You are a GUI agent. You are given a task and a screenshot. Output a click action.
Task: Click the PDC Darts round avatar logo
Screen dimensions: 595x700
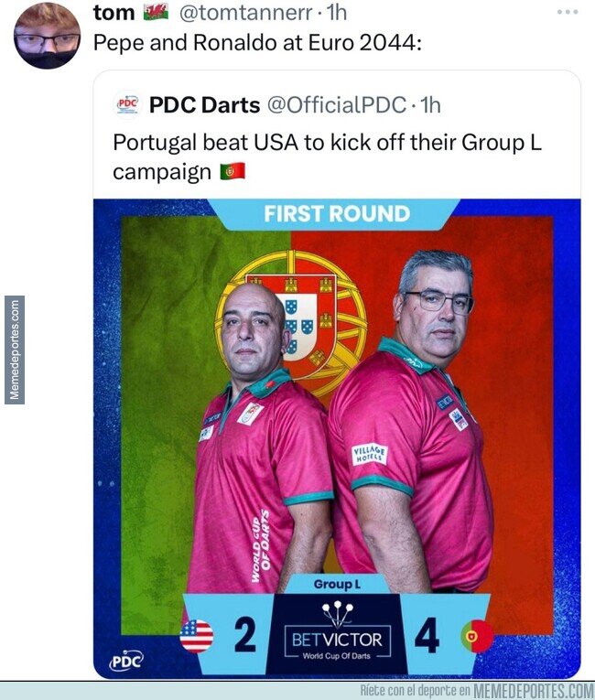point(127,105)
